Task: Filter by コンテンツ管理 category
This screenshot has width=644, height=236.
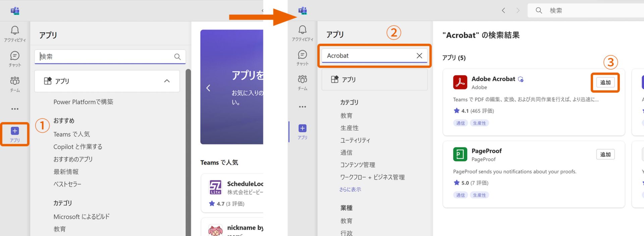Action: pos(358,165)
